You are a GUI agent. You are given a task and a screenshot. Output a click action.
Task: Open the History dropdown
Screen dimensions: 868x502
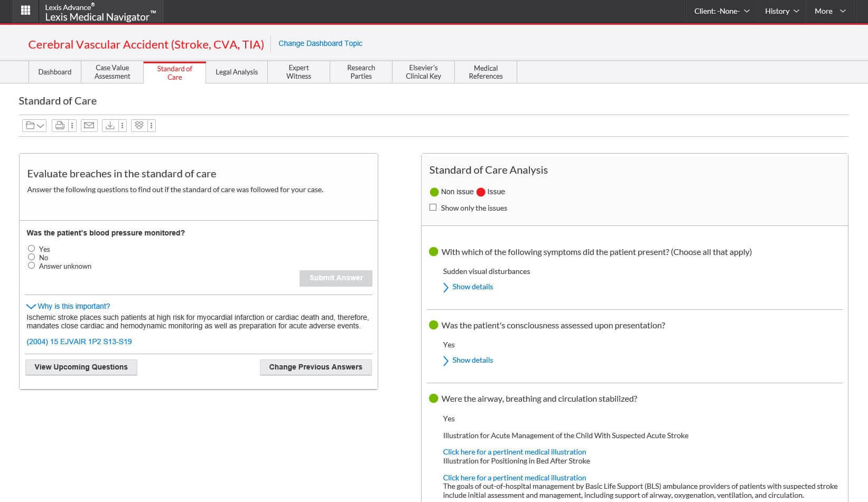click(782, 11)
